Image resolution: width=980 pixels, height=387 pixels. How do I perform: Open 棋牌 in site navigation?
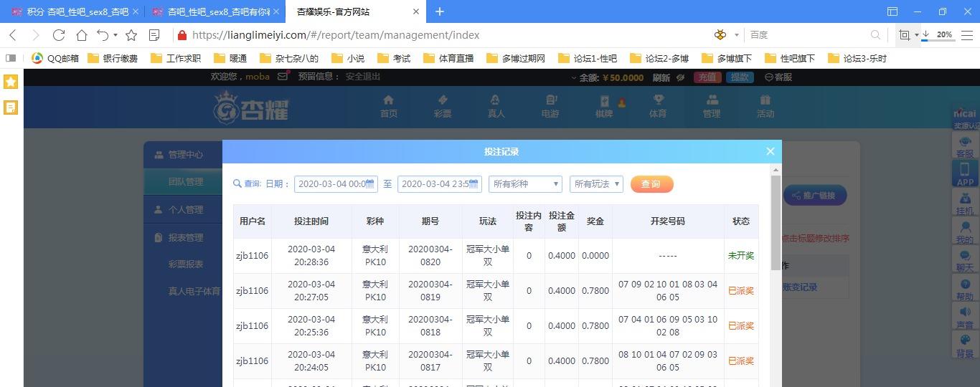(x=604, y=106)
